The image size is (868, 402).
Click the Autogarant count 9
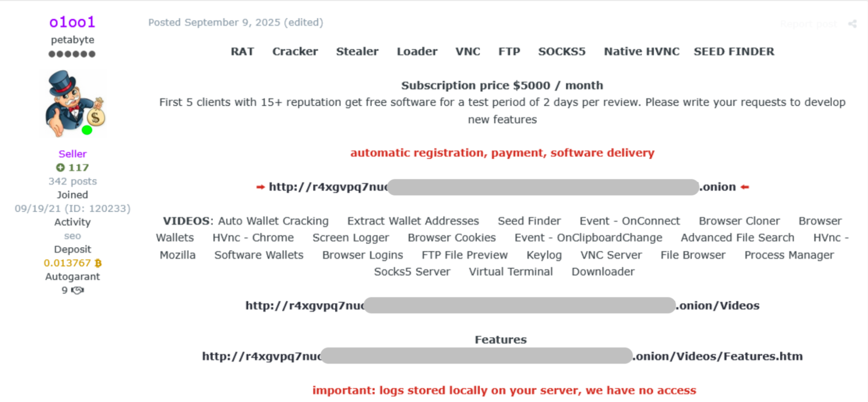point(65,290)
